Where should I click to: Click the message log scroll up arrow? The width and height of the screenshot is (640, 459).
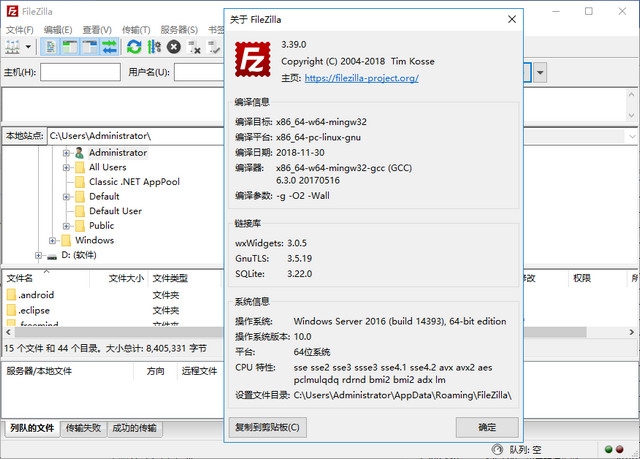click(631, 95)
